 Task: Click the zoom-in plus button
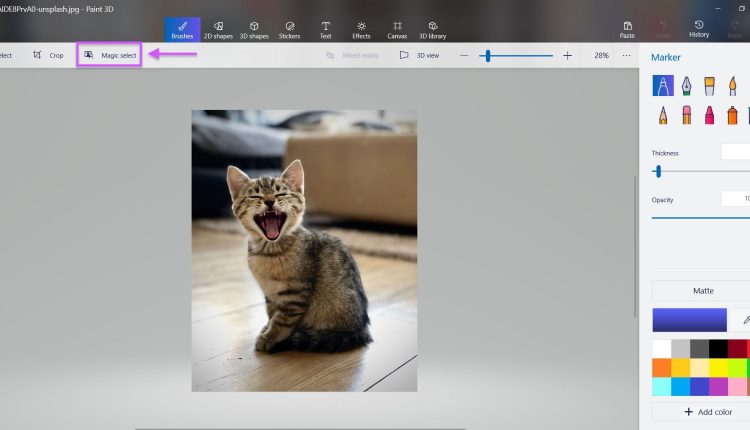click(567, 55)
